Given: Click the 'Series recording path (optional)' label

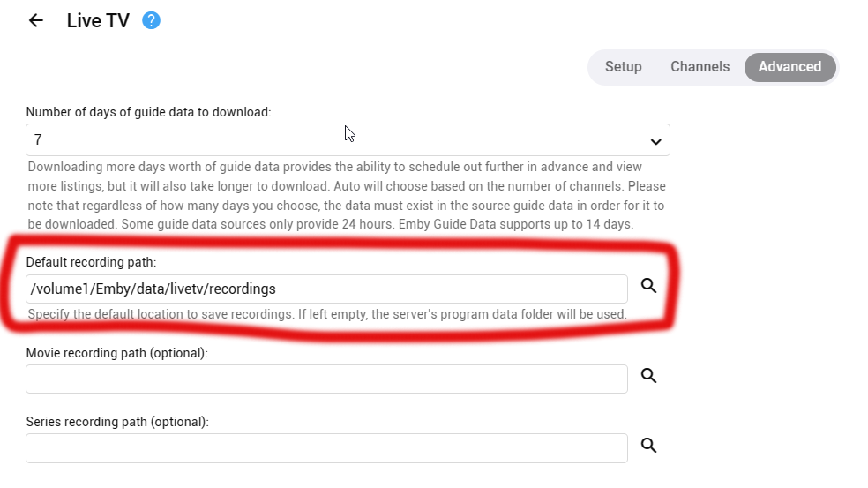Looking at the screenshot, I should (x=117, y=423).
